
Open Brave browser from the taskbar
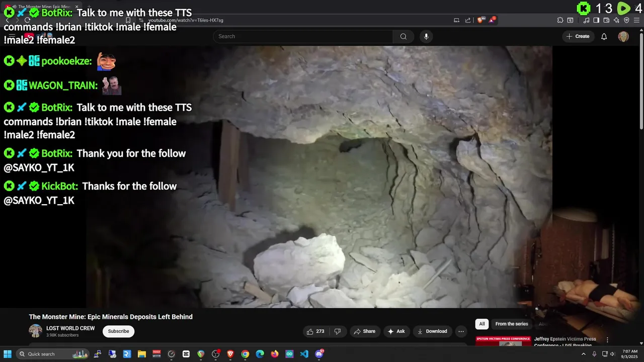coord(230,354)
